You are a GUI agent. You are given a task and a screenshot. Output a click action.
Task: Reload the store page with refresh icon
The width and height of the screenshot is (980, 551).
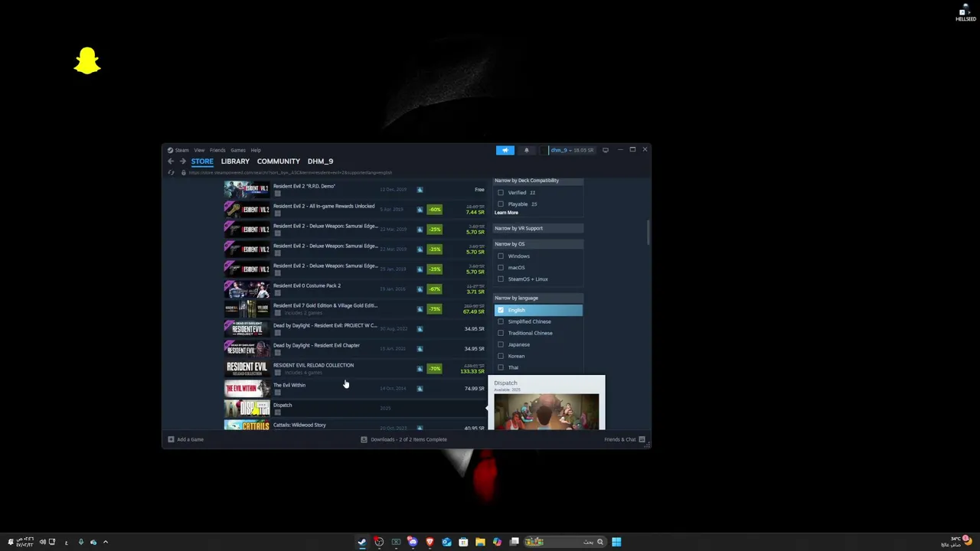tap(171, 173)
